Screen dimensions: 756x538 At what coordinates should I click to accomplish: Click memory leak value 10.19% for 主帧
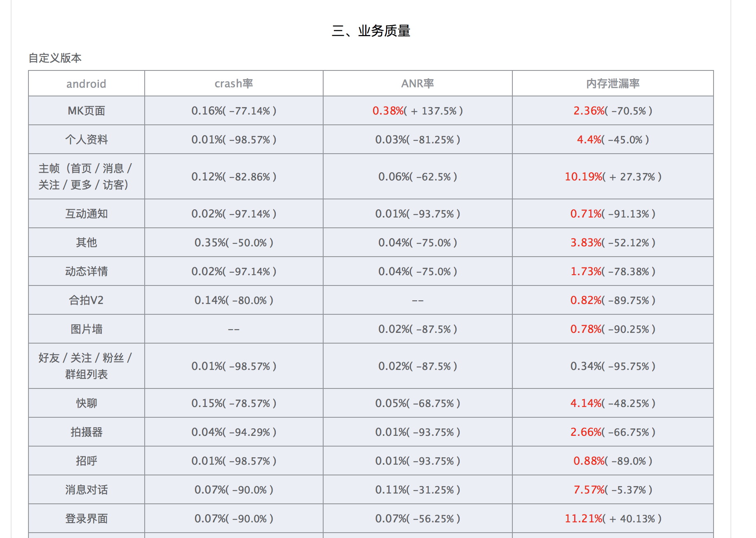pyautogui.click(x=583, y=177)
